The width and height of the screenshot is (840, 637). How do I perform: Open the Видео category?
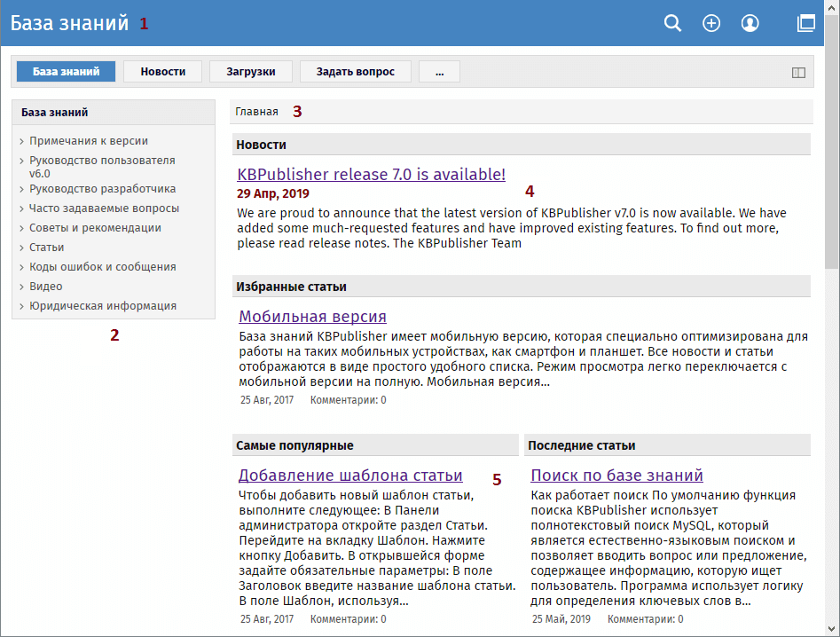click(45, 286)
